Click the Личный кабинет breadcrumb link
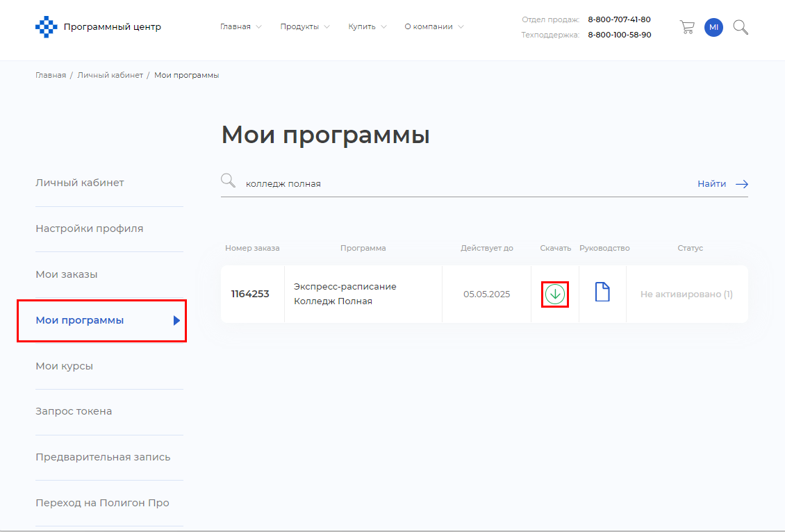This screenshot has height=532, width=785. pos(110,75)
